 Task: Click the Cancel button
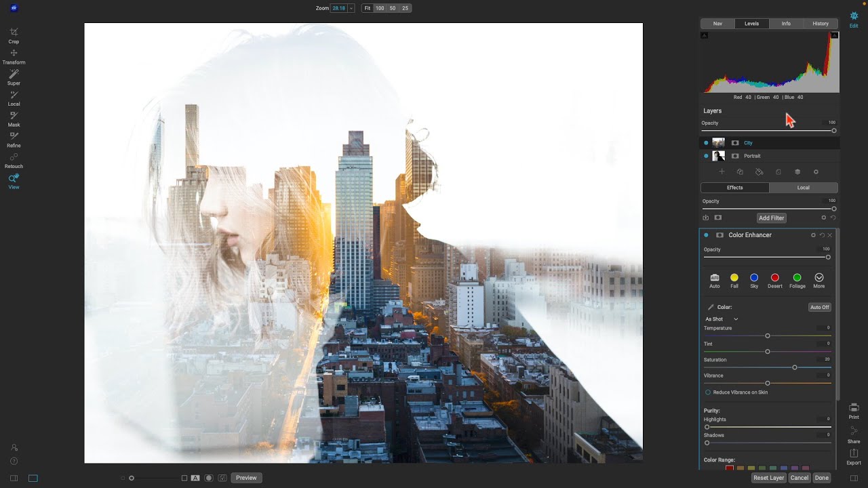[x=800, y=478]
